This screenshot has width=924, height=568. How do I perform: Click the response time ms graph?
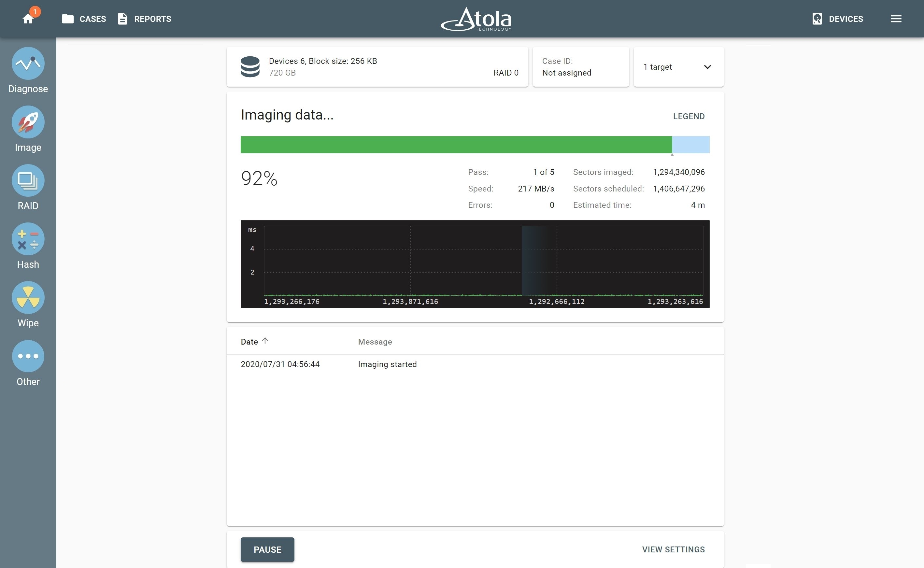[475, 264]
